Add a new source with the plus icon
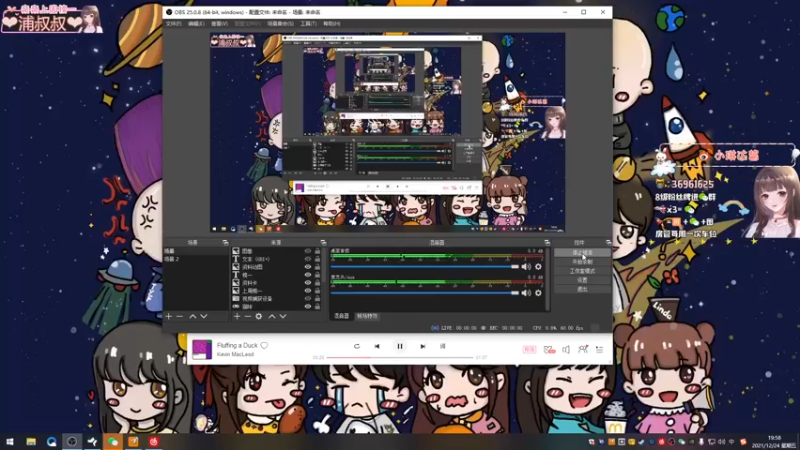The height and width of the screenshot is (450, 800). (237, 316)
